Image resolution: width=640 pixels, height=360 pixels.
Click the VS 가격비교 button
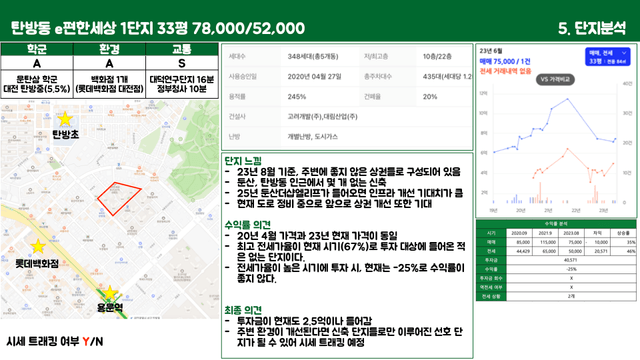(555, 79)
